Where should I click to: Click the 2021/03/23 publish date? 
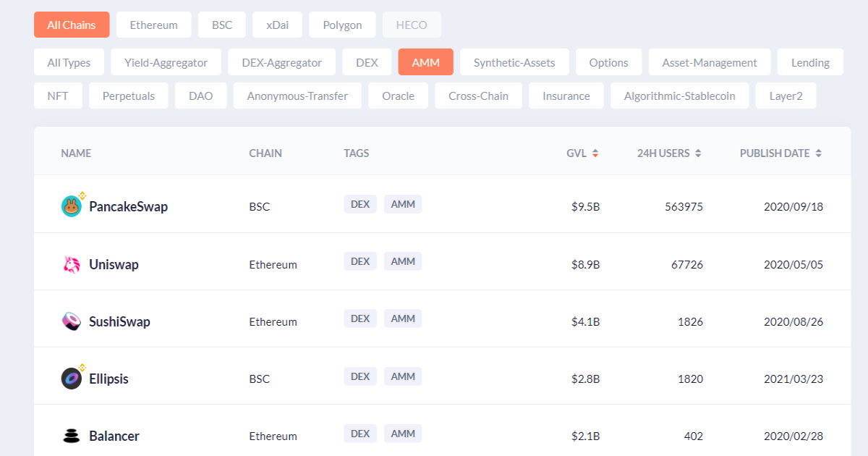pyautogui.click(x=793, y=379)
